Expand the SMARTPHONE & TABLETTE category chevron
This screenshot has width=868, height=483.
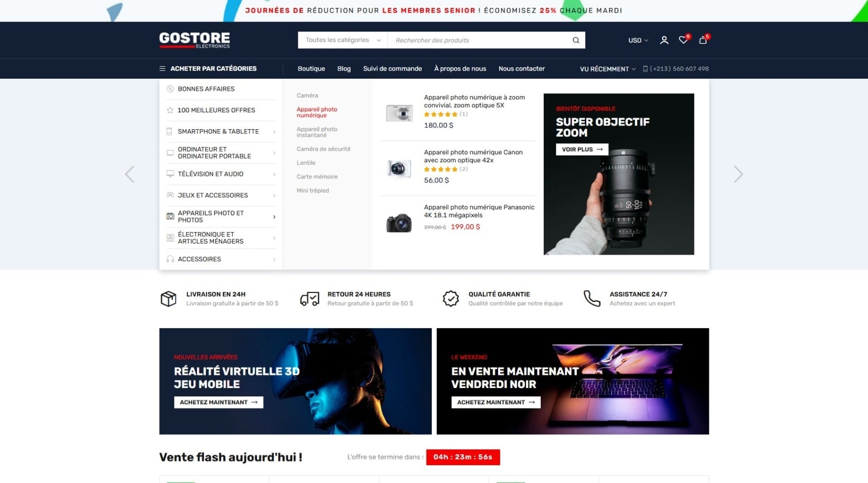pos(274,131)
